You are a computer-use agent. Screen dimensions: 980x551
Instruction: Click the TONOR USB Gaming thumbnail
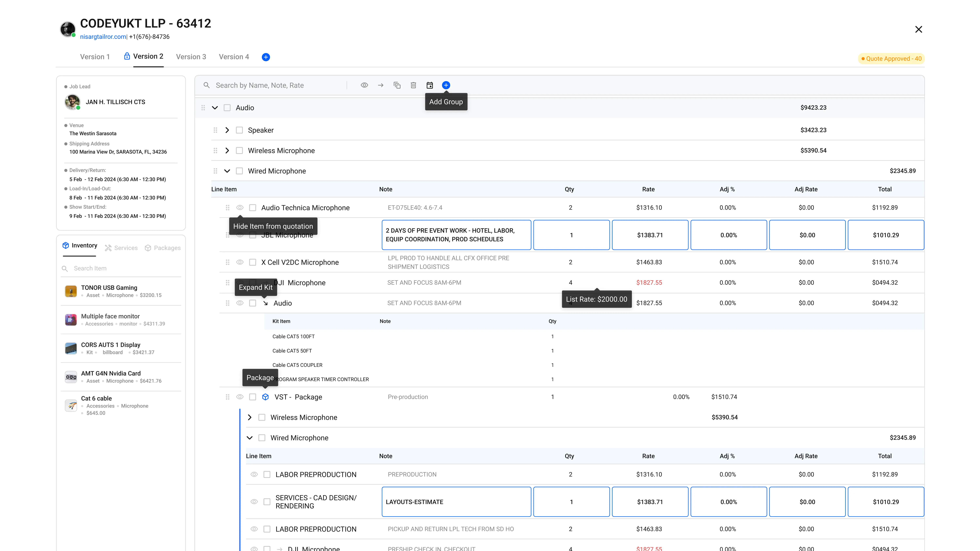click(71, 291)
